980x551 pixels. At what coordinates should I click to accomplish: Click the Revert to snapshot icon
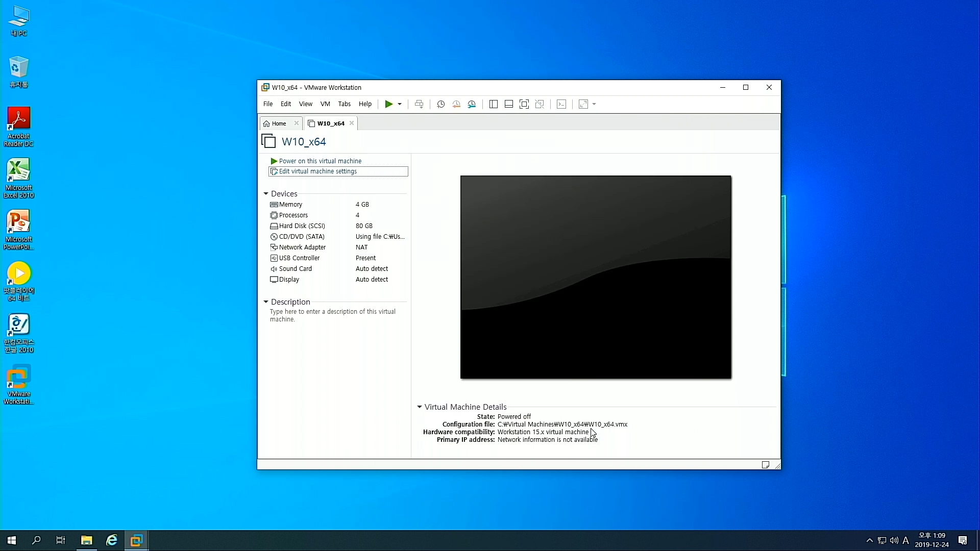tap(456, 104)
